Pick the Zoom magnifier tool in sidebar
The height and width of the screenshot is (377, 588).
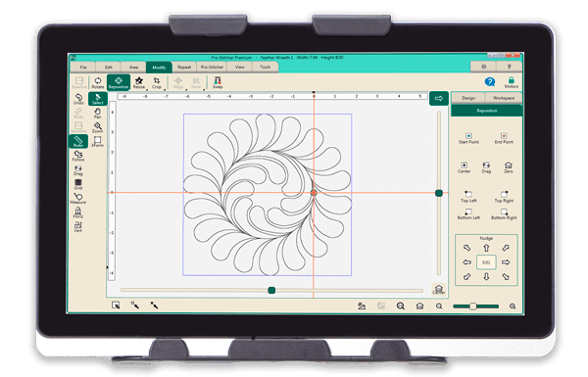click(97, 127)
